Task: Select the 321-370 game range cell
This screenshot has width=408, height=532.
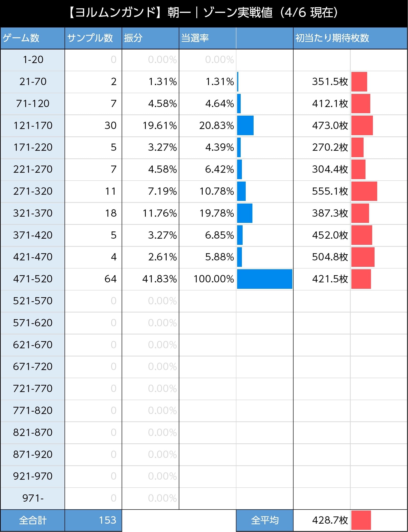Action: pyautogui.click(x=33, y=213)
